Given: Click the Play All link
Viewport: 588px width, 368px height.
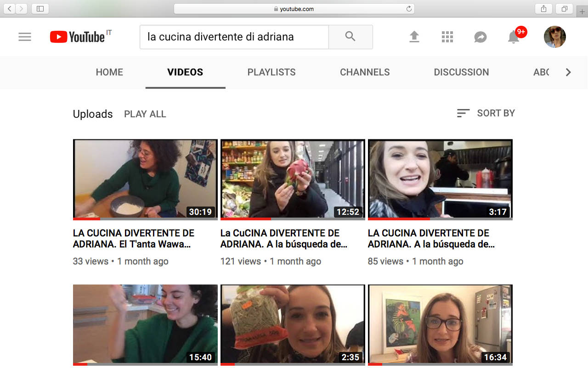Looking at the screenshot, I should click(145, 114).
